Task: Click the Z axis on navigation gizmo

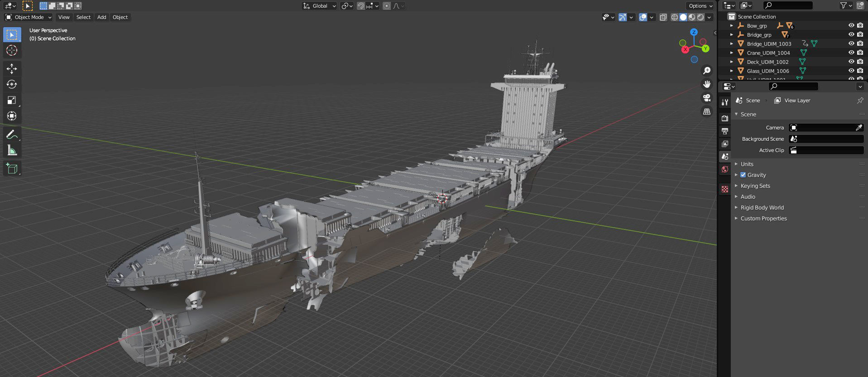Action: (x=694, y=32)
